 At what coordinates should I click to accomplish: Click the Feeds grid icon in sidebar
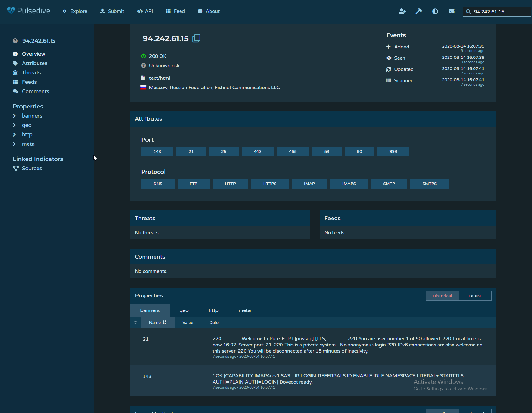[x=15, y=82]
